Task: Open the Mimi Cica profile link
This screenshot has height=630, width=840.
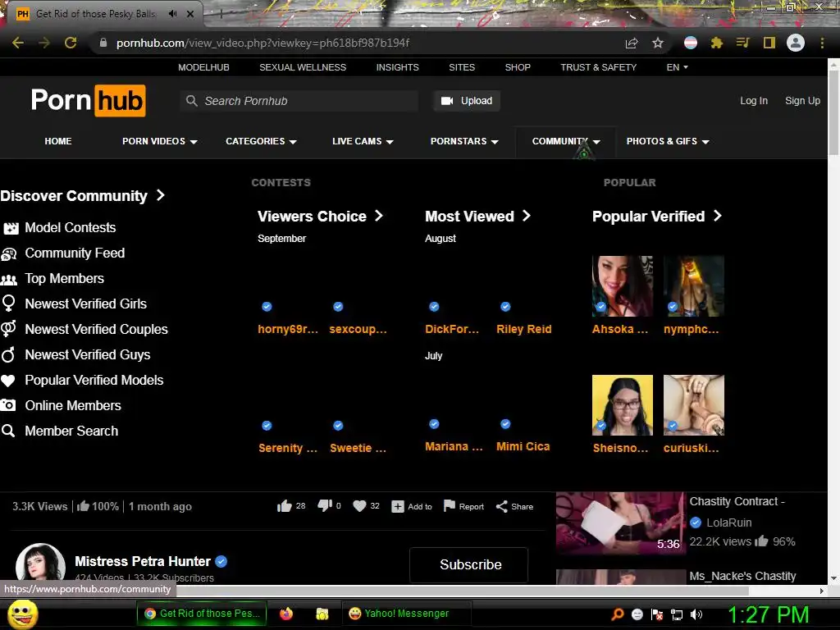Action: click(523, 446)
